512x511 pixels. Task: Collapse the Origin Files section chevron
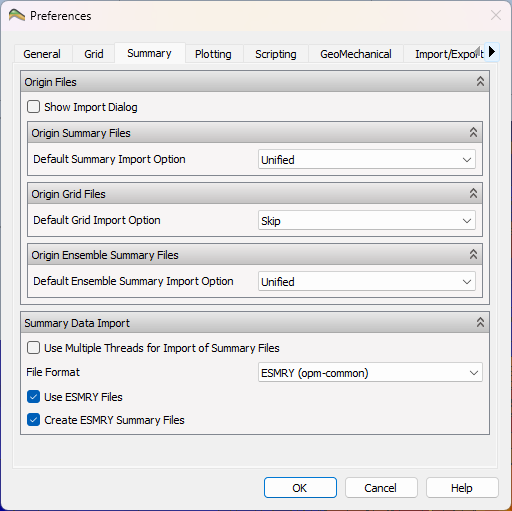point(480,81)
